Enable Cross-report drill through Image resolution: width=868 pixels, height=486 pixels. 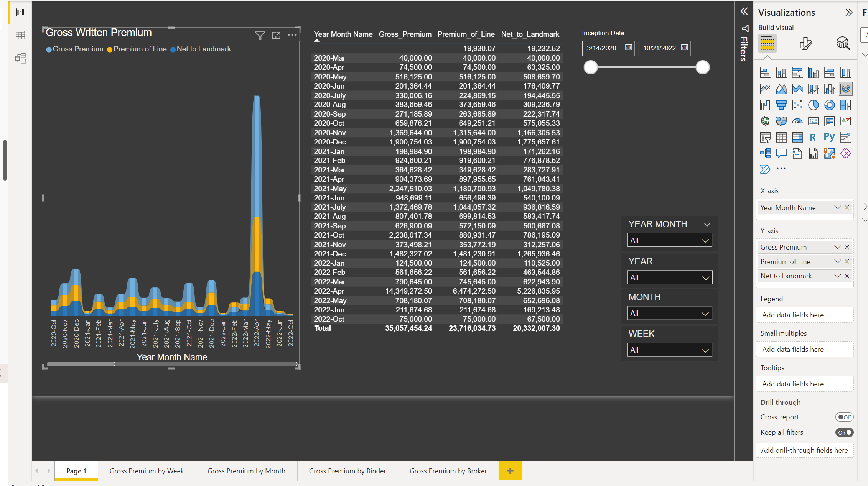tap(845, 417)
